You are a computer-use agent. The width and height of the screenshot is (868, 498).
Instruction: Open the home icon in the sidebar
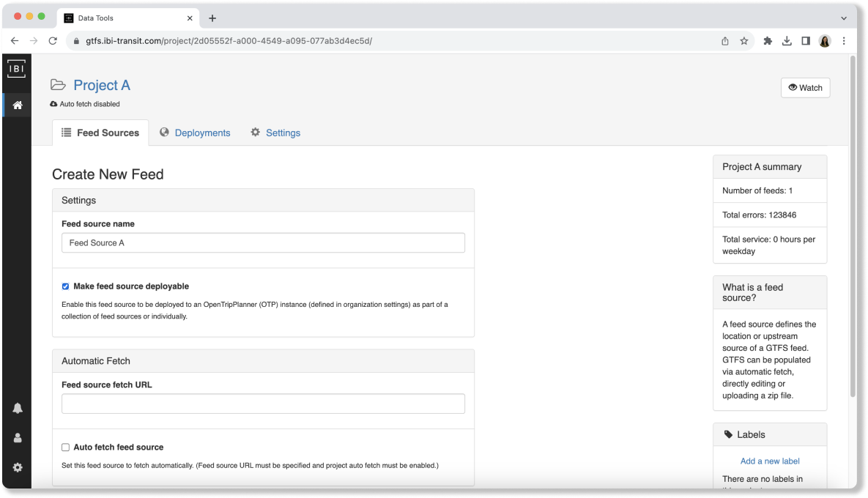tap(18, 105)
